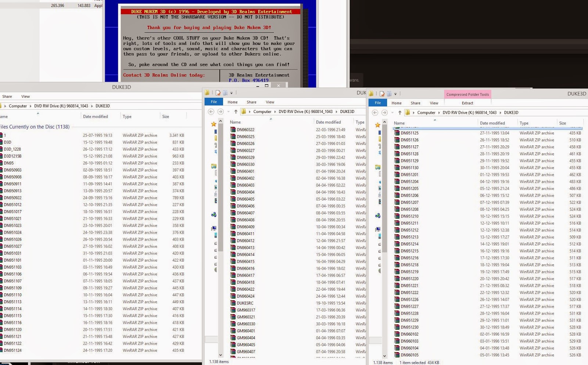Click the DUKESRC archive icon
This screenshot has width=588, height=365.
pyautogui.click(x=233, y=303)
